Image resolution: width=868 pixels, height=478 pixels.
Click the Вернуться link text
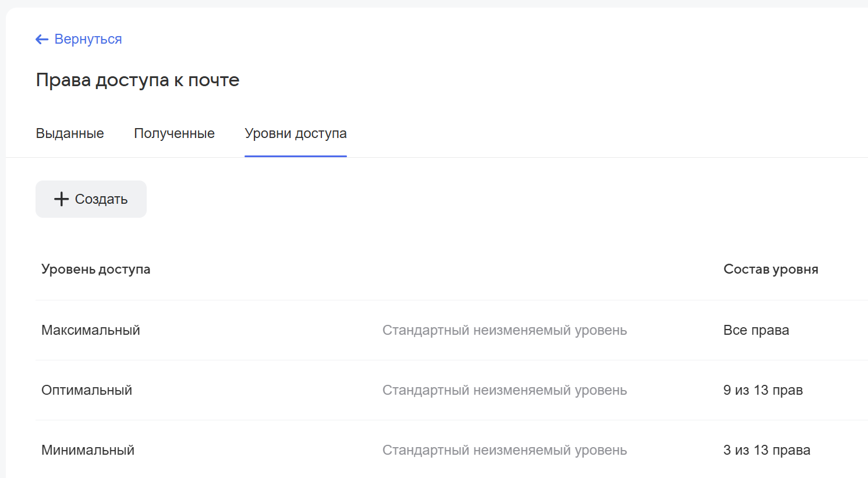click(88, 40)
